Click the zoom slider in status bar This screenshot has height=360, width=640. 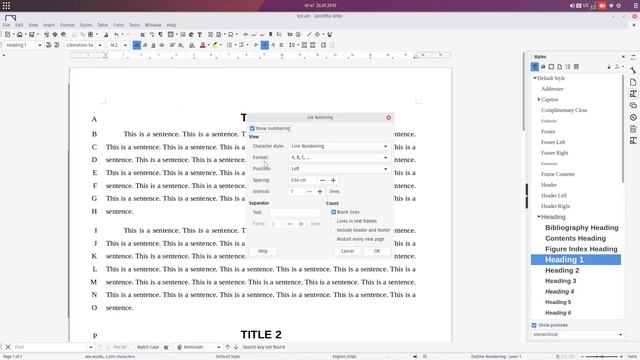pos(602,356)
